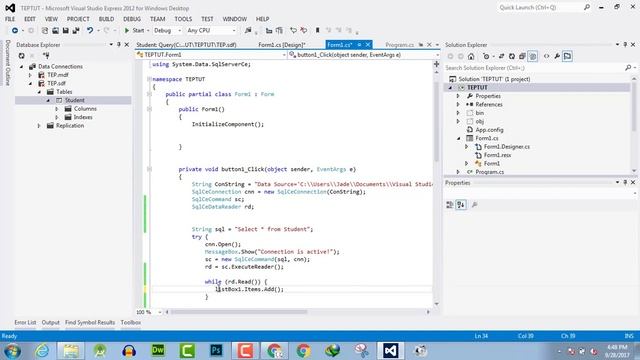Collapse the Form1.cs node in Solution Explorer
Viewport: 640px width, 360px height.
pyautogui.click(x=458, y=138)
